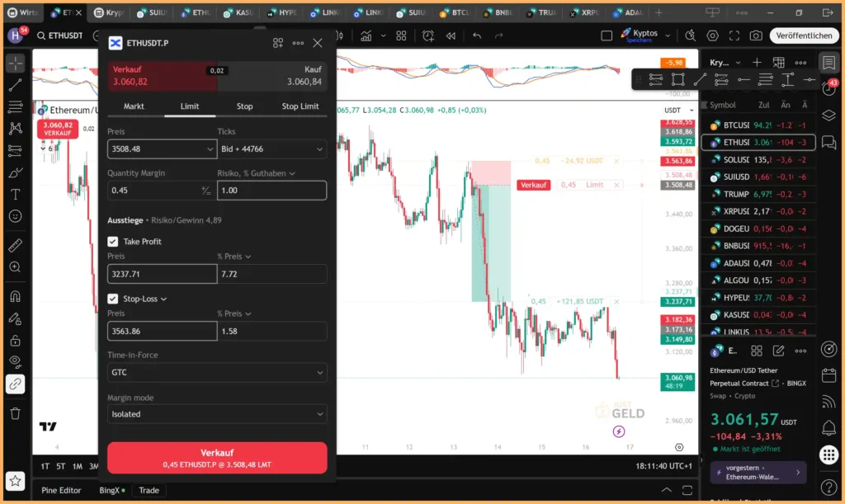Image resolution: width=845 pixels, height=504 pixels.
Task: Click the ruler measure tool
Action: (15, 246)
